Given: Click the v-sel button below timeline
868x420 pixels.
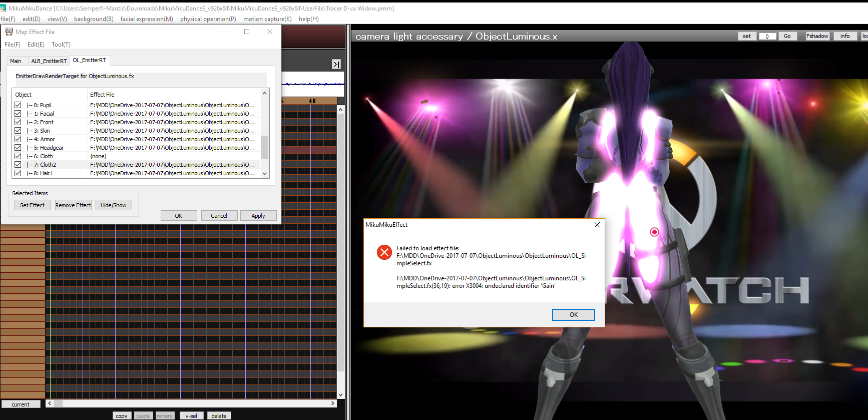Looking at the screenshot, I should click(x=191, y=416).
